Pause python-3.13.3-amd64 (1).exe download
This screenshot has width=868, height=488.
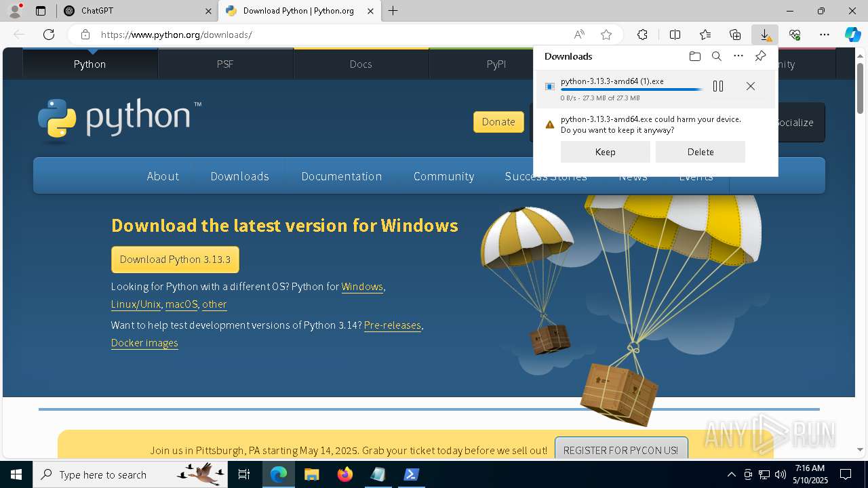pos(718,86)
